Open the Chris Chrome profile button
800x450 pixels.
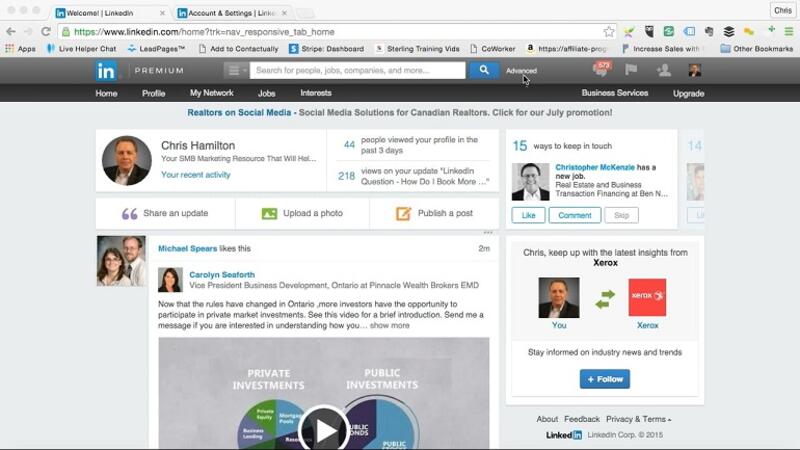[783, 10]
